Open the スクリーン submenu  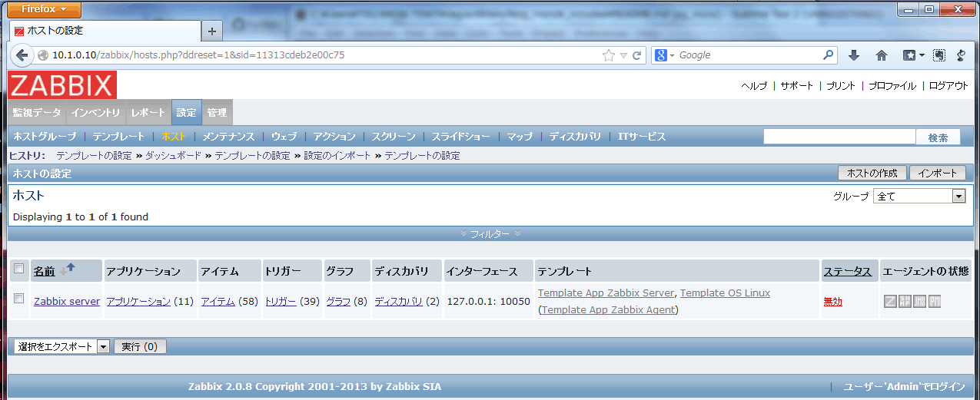click(394, 136)
